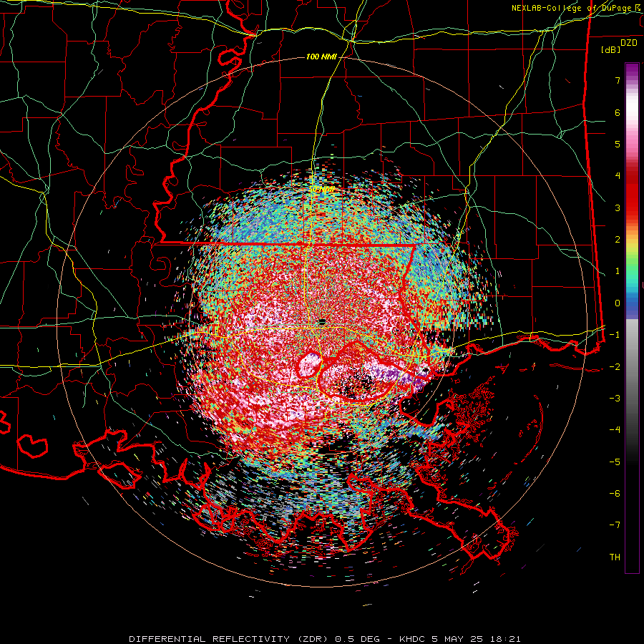Screen dimensions: 644x644
Task: Click the 7 tick on color scale
Action: click(x=618, y=80)
